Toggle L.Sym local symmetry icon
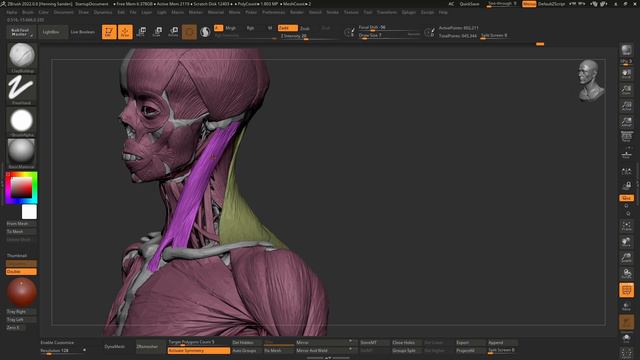The width and height of the screenshot is (640, 360). (626, 171)
